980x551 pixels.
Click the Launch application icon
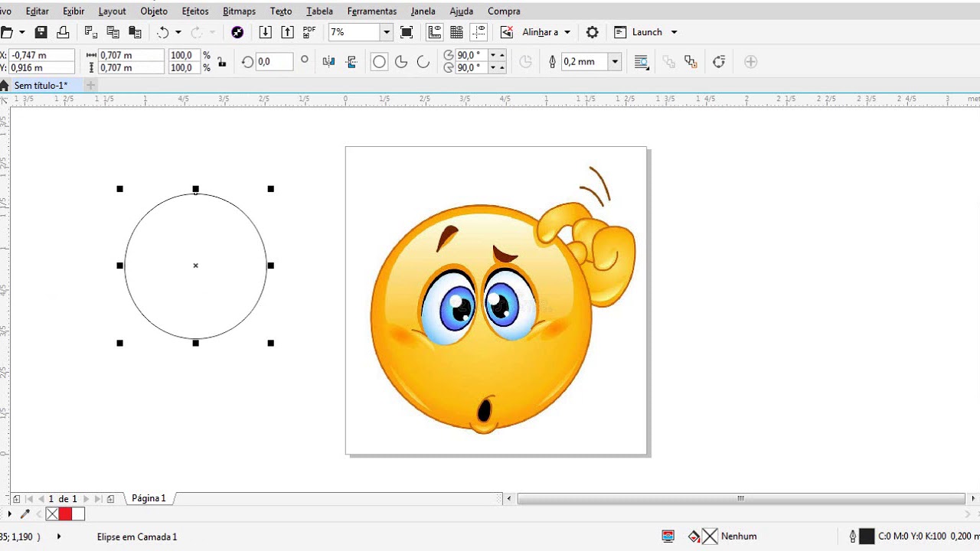(x=620, y=32)
